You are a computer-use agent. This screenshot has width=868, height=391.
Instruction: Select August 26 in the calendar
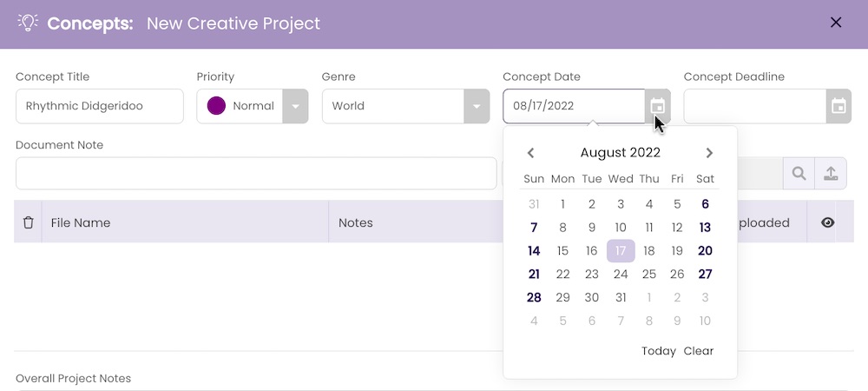[677, 275]
